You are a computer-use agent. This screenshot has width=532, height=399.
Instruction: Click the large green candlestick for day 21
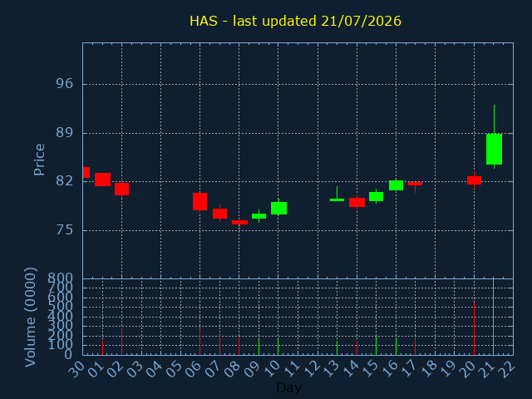[x=494, y=149]
